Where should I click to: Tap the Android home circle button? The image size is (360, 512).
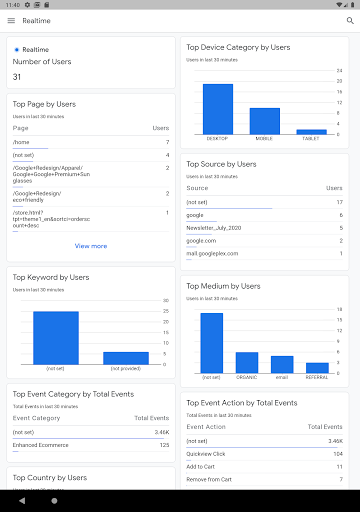click(x=54, y=500)
